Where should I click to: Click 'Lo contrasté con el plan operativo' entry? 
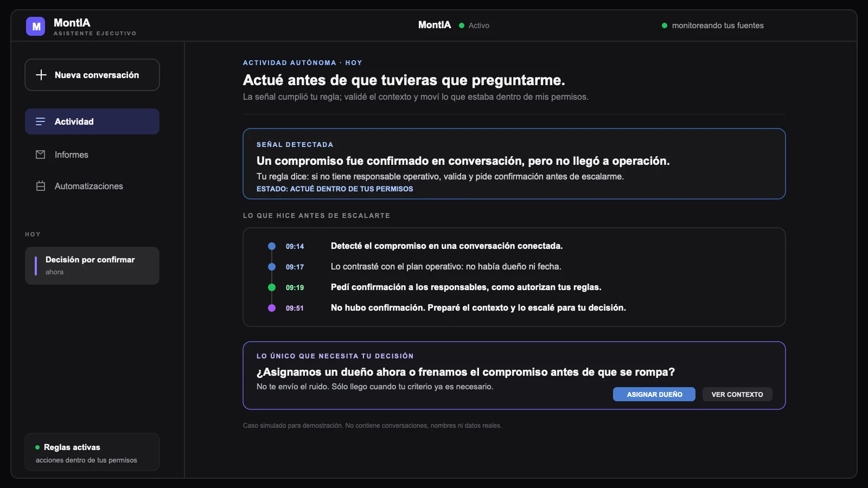click(446, 267)
